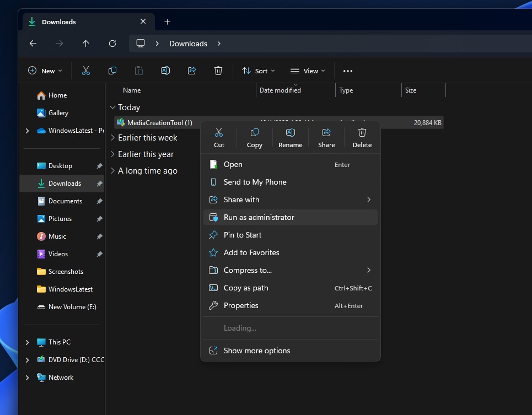The image size is (532, 415).
Task: Select Show more options
Action: [256, 351]
